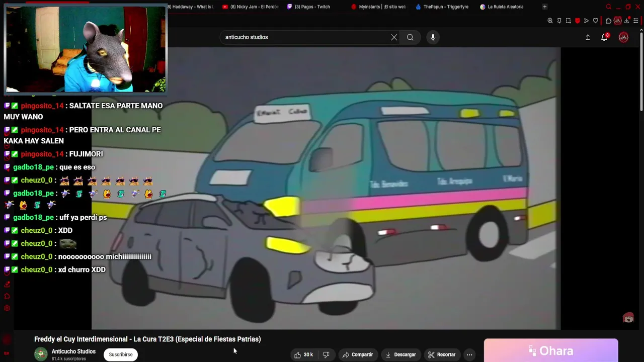Click the chat message que es eso
644x362 pixels.
(77, 167)
